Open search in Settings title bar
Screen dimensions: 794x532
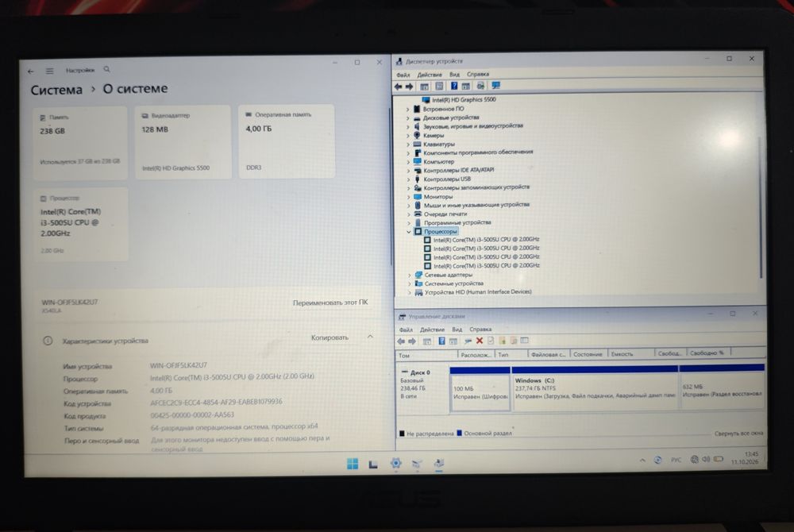(106, 69)
